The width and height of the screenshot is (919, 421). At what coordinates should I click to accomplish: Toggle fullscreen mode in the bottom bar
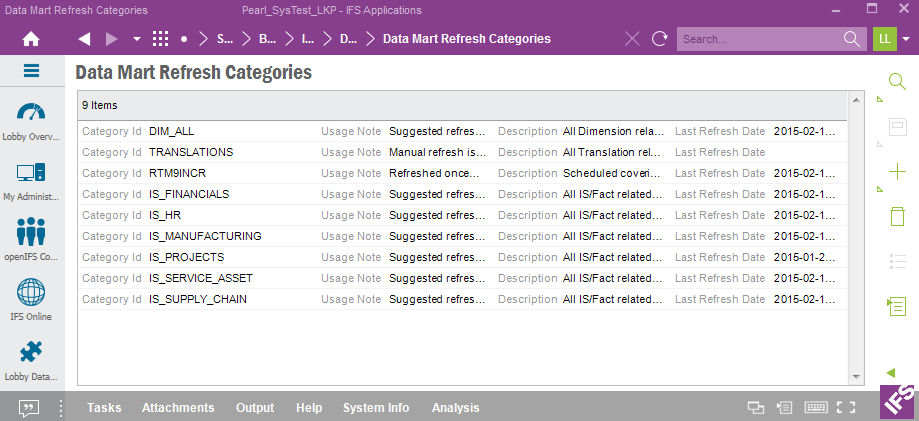click(x=846, y=407)
